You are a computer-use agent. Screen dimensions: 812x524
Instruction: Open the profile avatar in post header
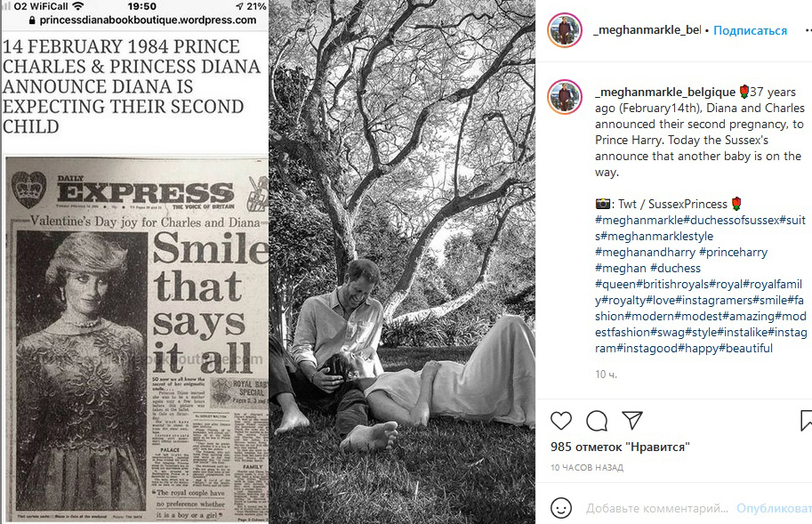[565, 30]
